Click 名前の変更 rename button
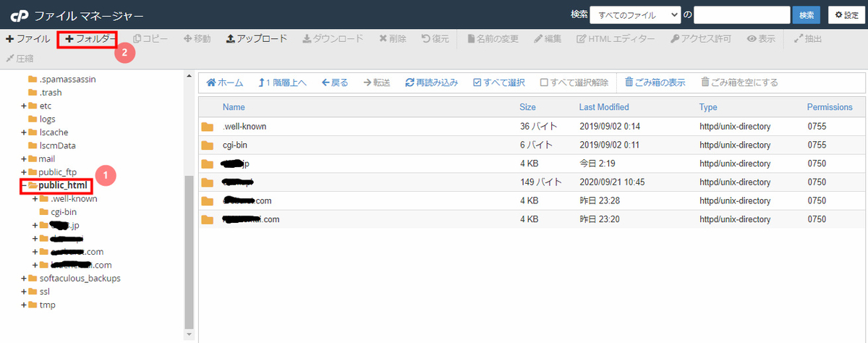The height and width of the screenshot is (343, 868). (x=493, y=38)
